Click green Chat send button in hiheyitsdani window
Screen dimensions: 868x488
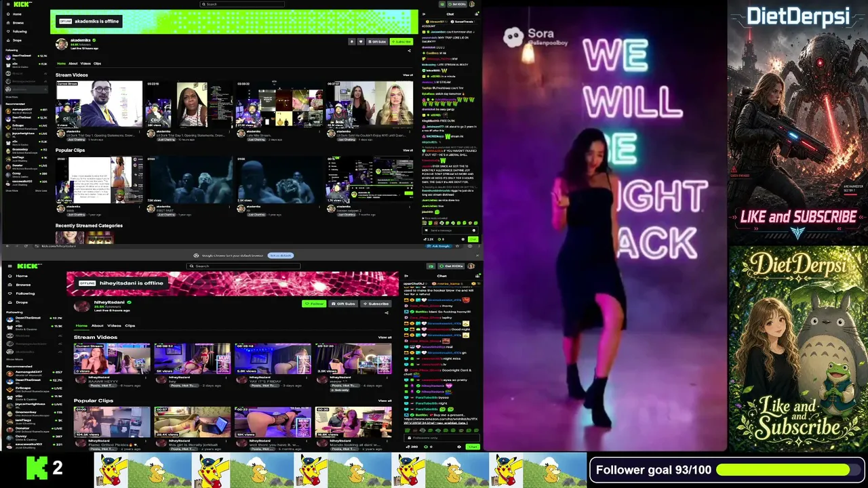point(473,447)
